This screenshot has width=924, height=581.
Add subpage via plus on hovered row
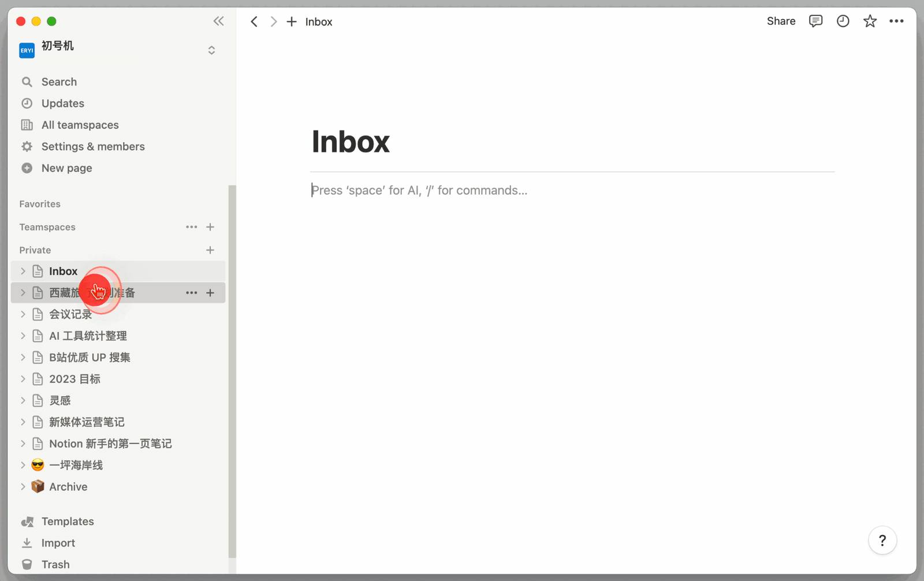[210, 293]
